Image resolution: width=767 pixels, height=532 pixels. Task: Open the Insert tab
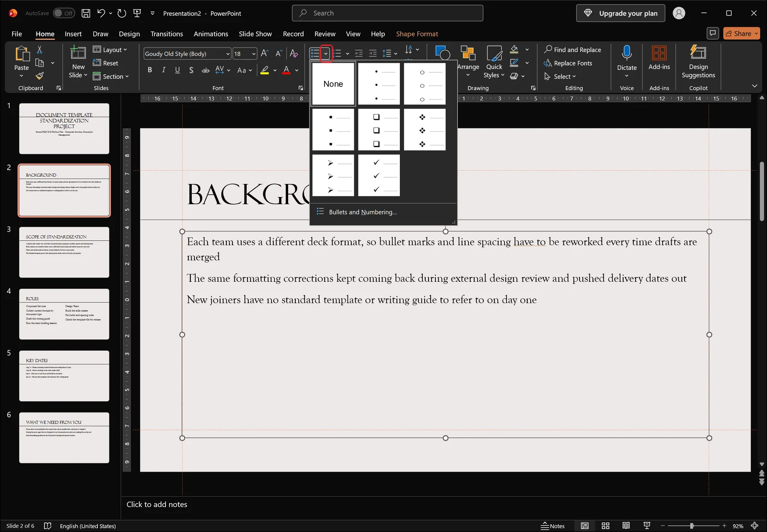pyautogui.click(x=73, y=34)
